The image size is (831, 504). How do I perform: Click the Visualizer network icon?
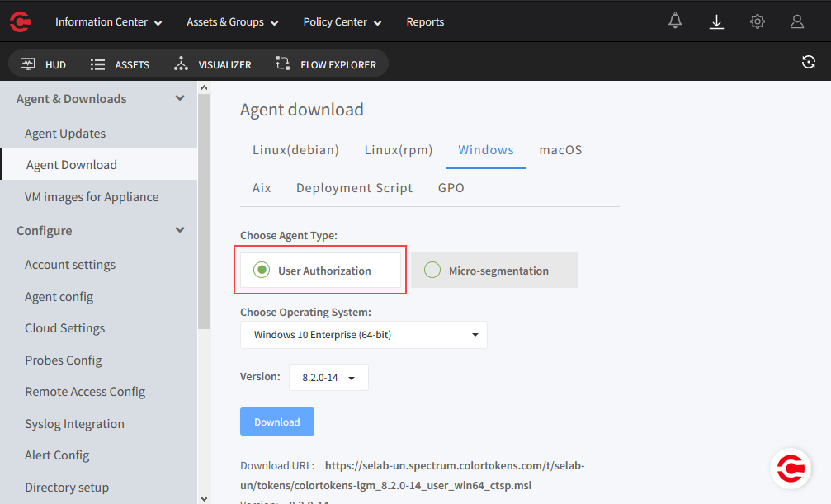coord(181,64)
